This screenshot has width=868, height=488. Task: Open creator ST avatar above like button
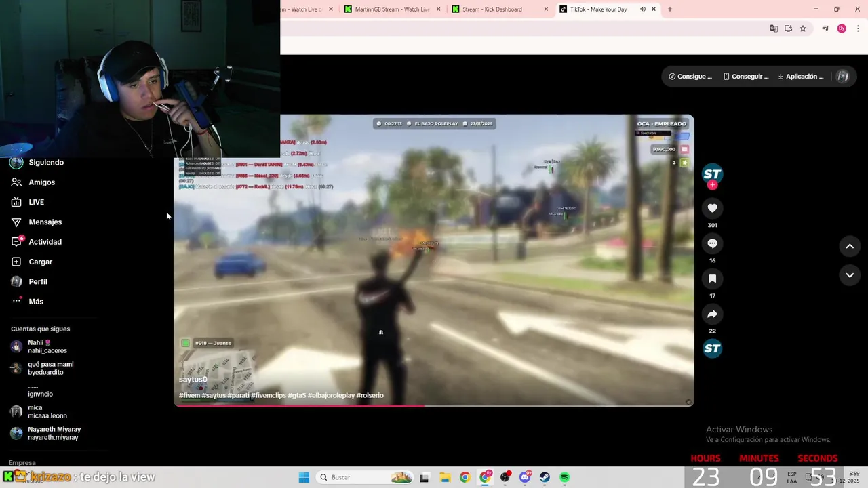click(712, 174)
